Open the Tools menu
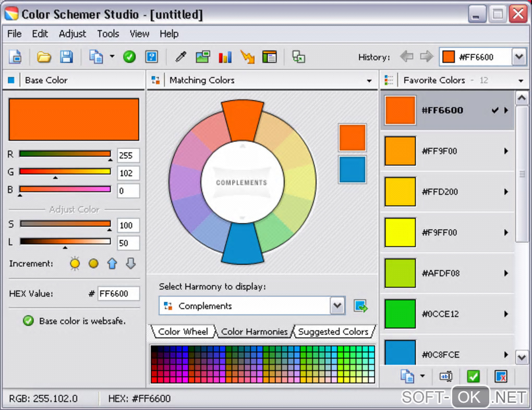The width and height of the screenshot is (532, 410). point(108,34)
